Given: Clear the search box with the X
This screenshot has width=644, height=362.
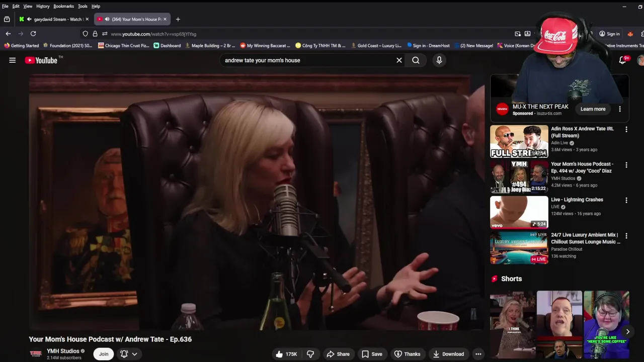Looking at the screenshot, I should pos(399,60).
